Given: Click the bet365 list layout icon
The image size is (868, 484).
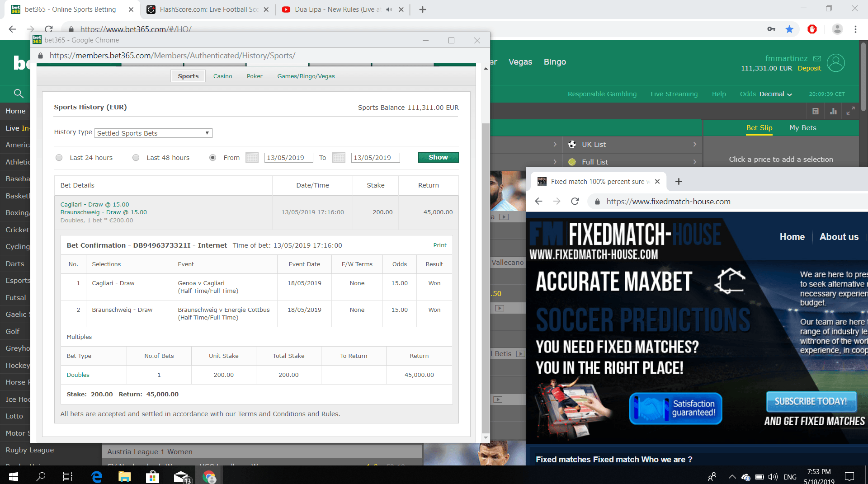Looking at the screenshot, I should (816, 111).
